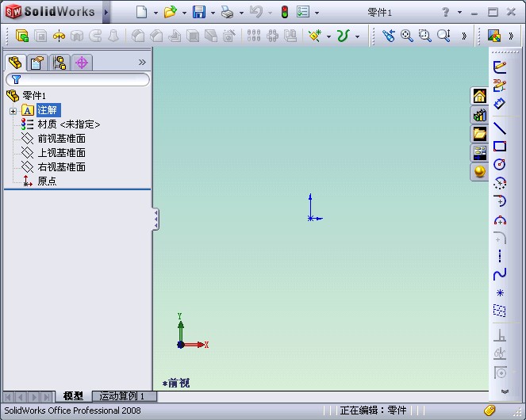Click the Rebuild traffic light icon
This screenshot has width=526, height=420.
point(285,13)
